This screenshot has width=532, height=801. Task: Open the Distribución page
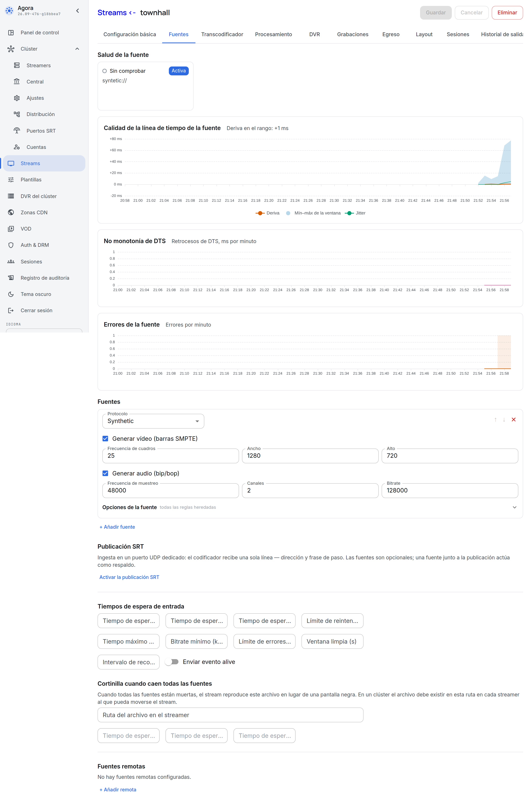[44, 114]
